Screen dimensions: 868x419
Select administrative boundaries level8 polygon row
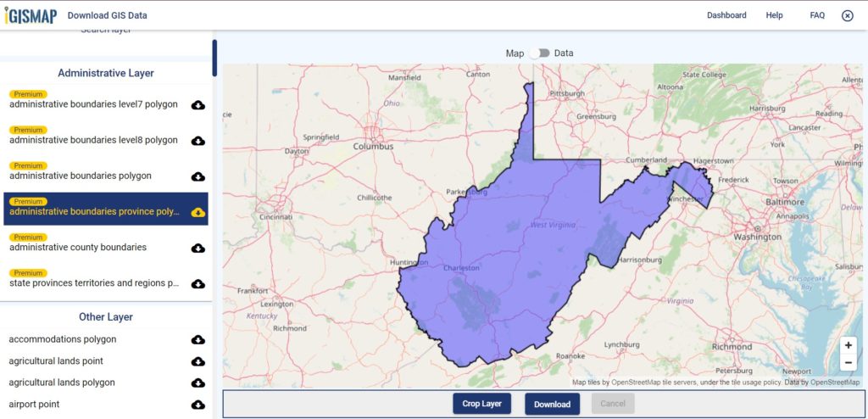(x=106, y=136)
